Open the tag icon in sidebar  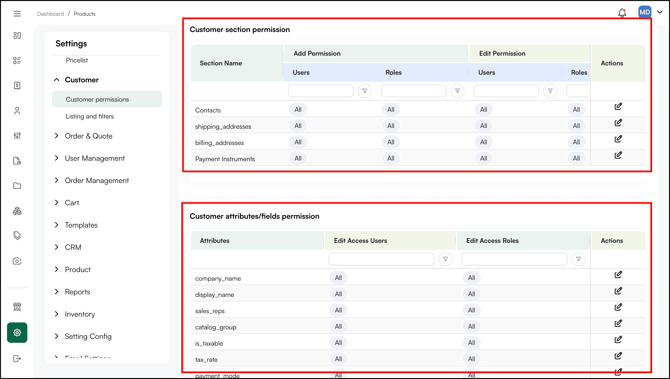[x=17, y=235]
